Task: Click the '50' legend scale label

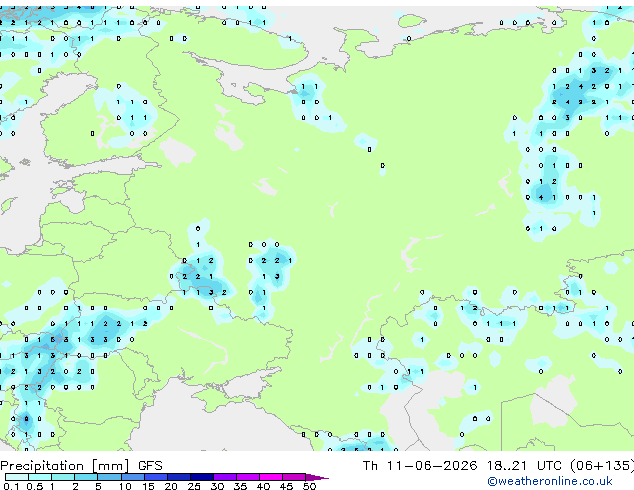Action: coord(309,486)
